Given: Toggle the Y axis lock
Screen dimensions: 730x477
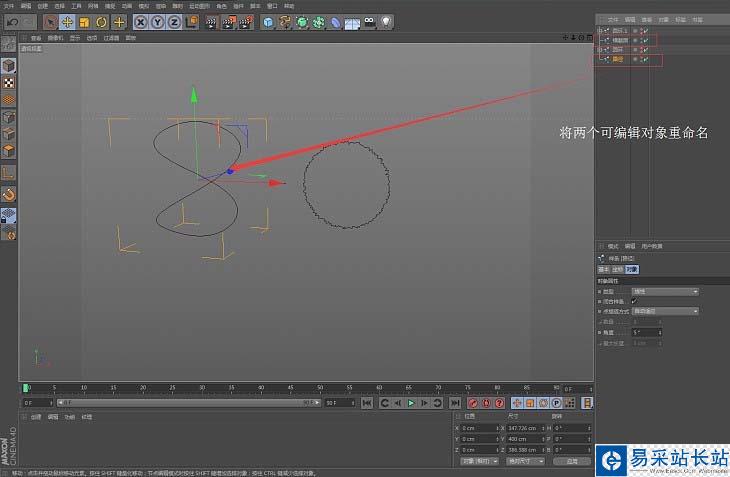Looking at the screenshot, I should point(157,22).
